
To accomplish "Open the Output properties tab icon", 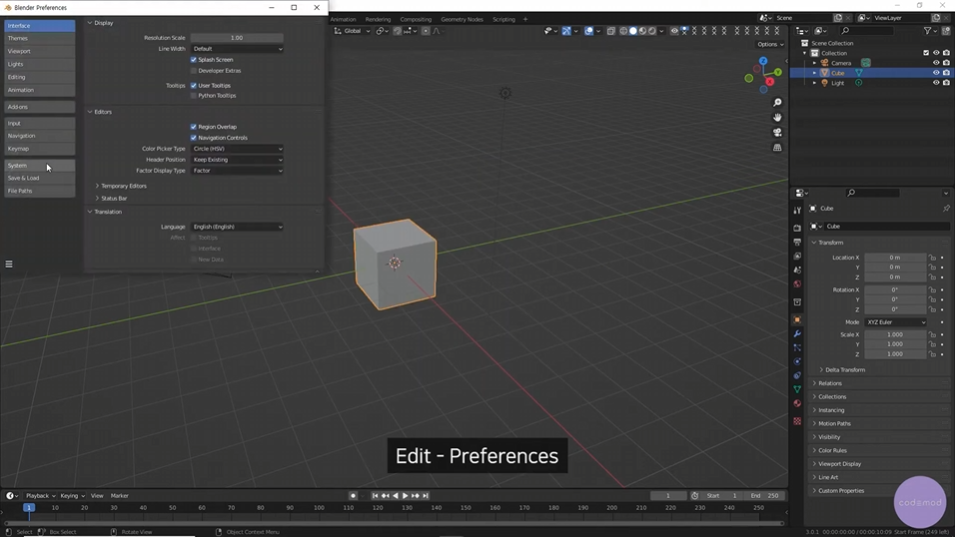I will click(797, 242).
